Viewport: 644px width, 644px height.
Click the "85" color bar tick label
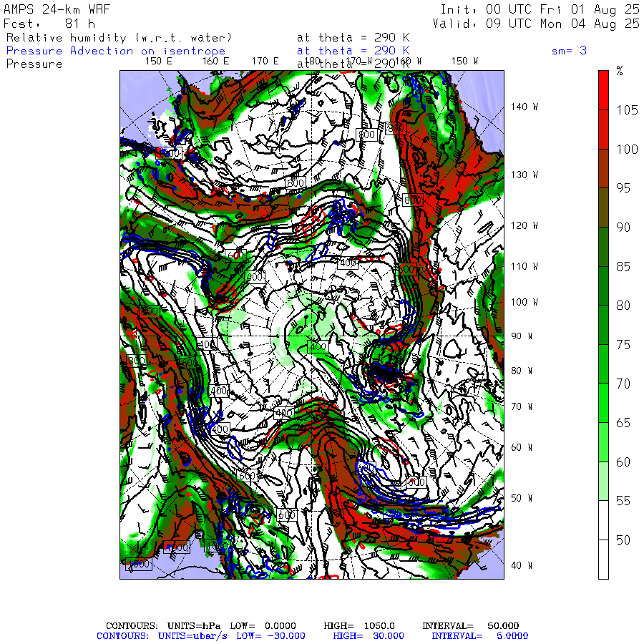pyautogui.click(x=623, y=267)
